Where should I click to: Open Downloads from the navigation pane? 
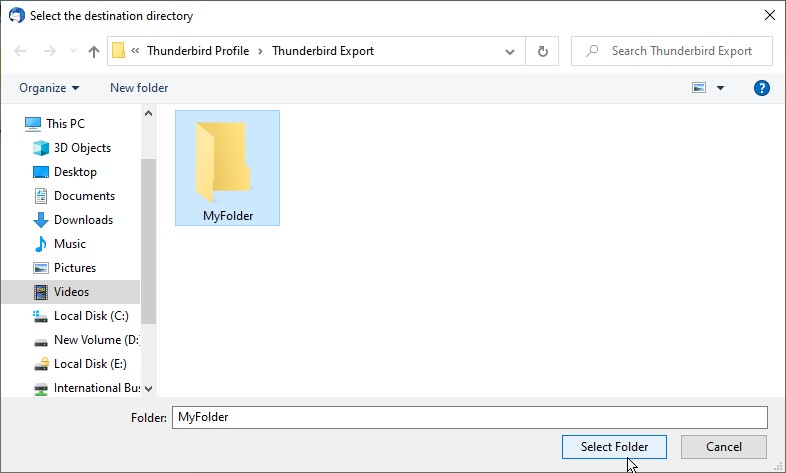[83, 220]
